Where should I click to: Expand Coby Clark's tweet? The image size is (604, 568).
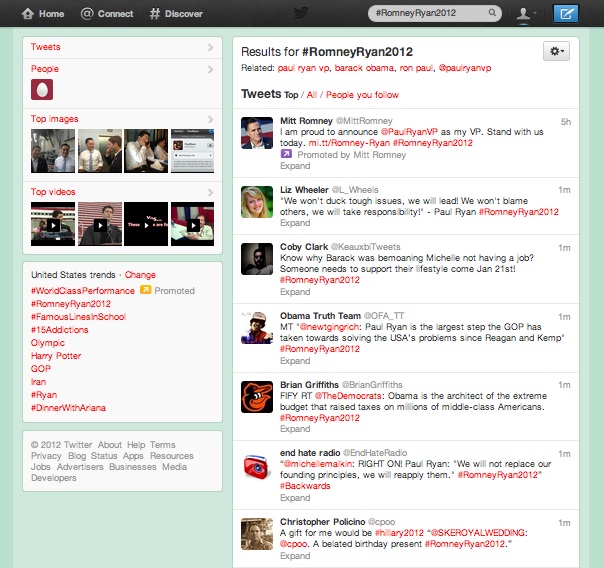pyautogui.click(x=295, y=292)
